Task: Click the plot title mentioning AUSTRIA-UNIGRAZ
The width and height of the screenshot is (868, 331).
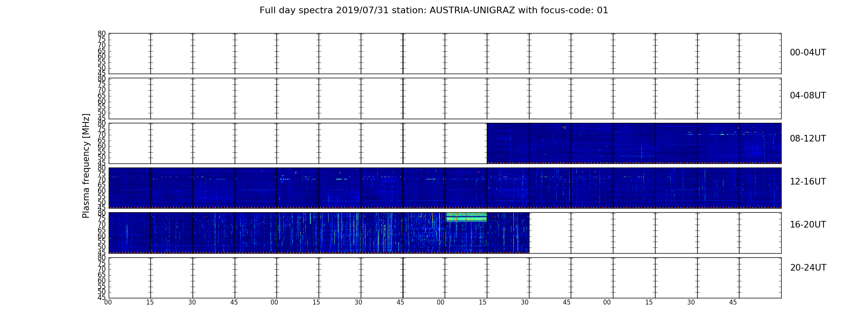Action: tap(434, 10)
